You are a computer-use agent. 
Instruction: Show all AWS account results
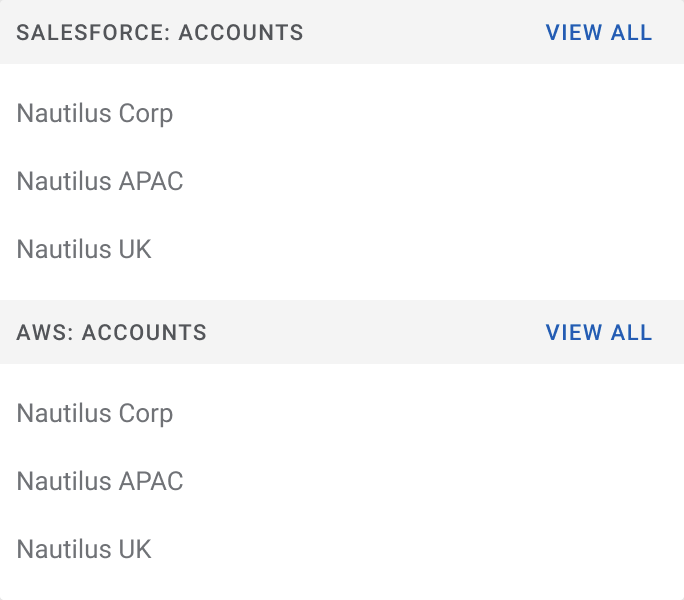tap(598, 332)
